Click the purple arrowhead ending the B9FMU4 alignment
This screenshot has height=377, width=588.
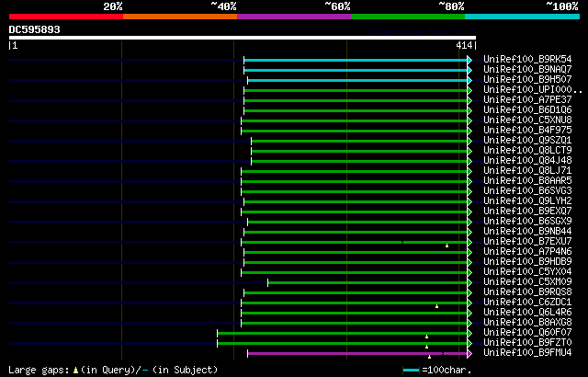click(469, 354)
